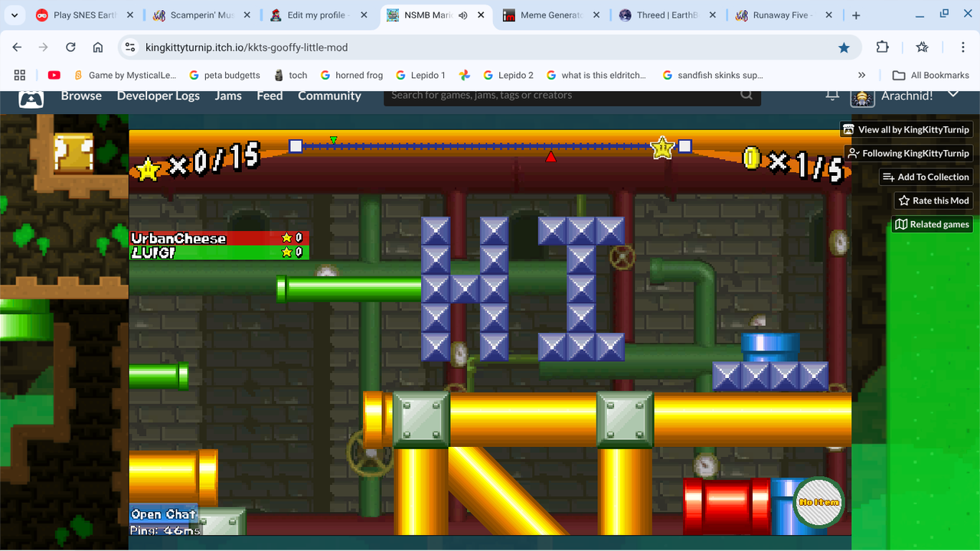Open the Chrome three-dot menu
Viewport: 980px width, 551px height.
click(x=963, y=47)
